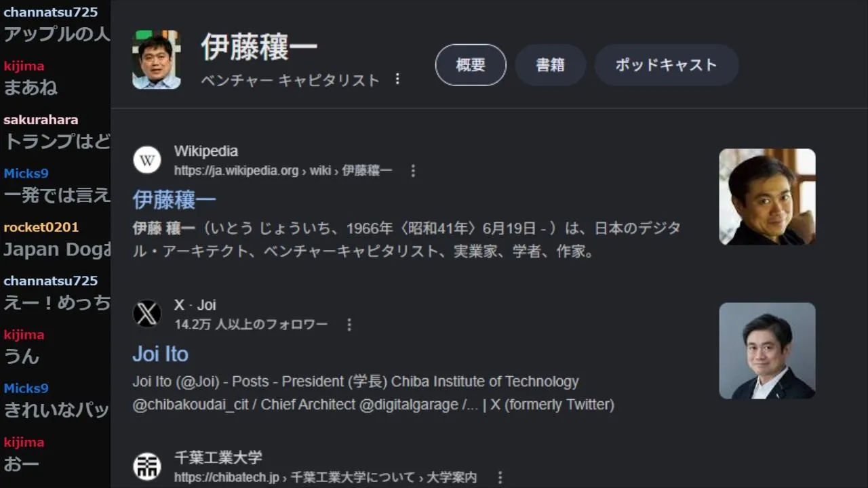
Task: Click username sakurahara in chat
Action: [x=41, y=120]
